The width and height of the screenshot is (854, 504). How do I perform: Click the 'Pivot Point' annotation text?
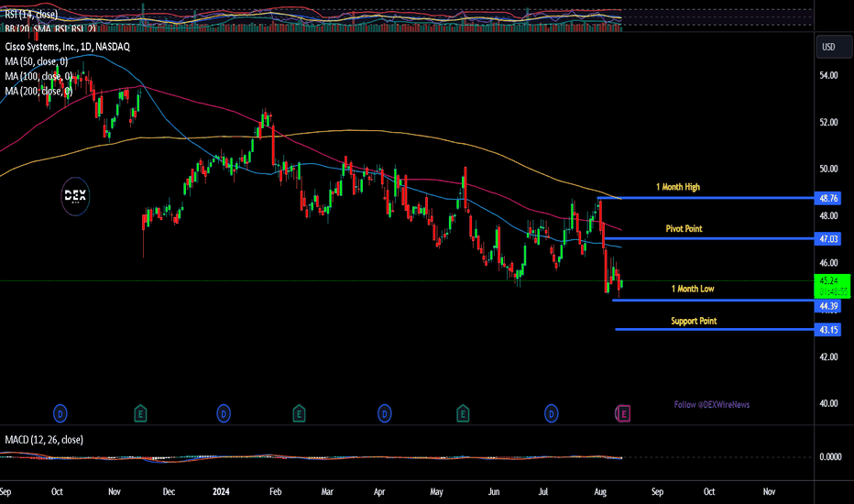(684, 229)
